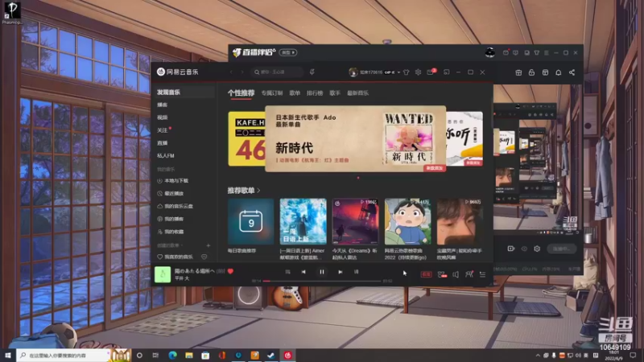Navigate forward with the right arrow
The width and height of the screenshot is (644, 362).
(x=242, y=72)
